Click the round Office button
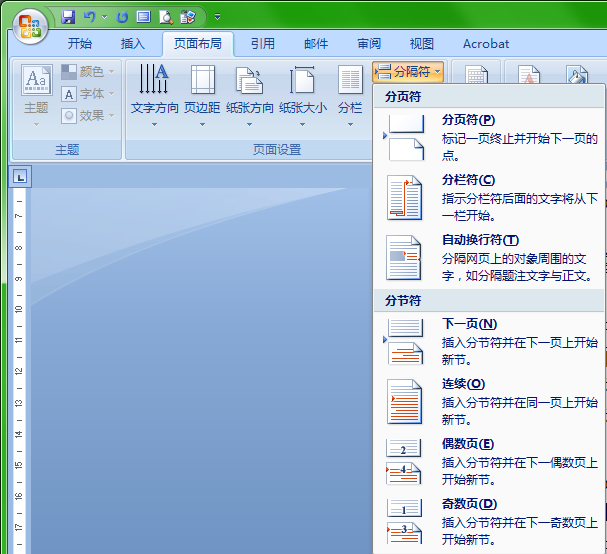Screen dimensions: 607x554 30,27
